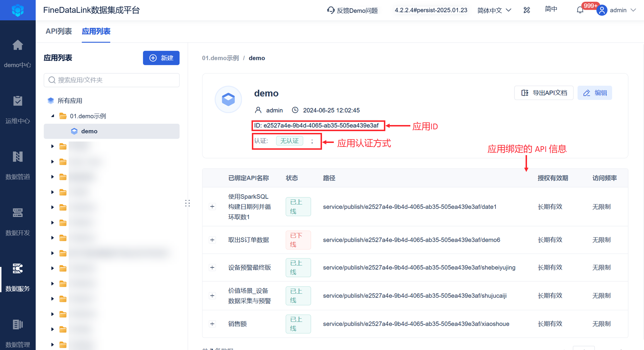This screenshot has width=644, height=350.
Task: Click the creator name admin under demo
Action: tap(274, 110)
